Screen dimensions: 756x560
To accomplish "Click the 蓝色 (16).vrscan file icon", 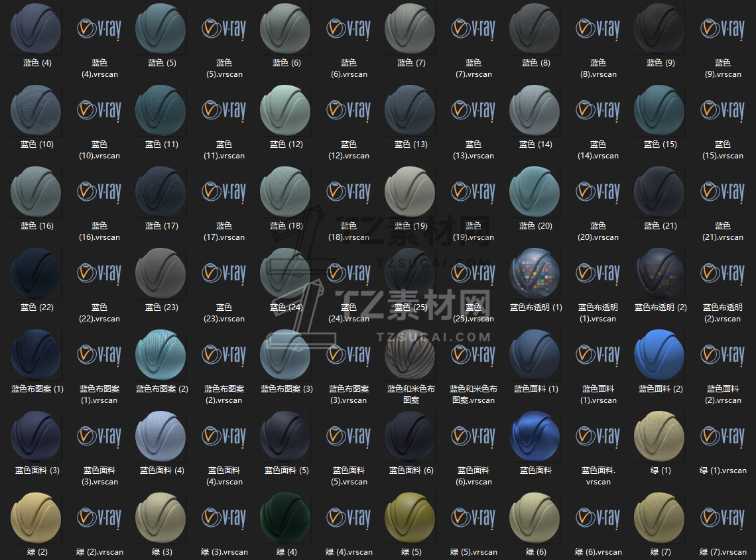I will tap(99, 192).
